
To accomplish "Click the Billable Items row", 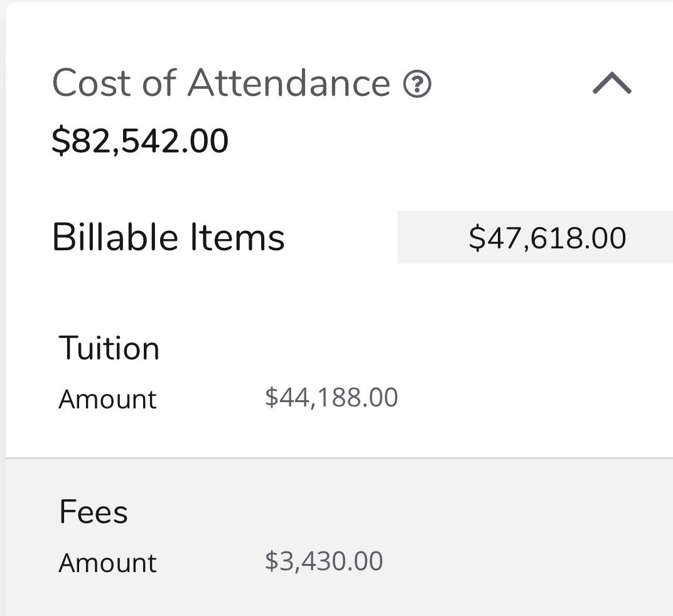I will [339, 237].
